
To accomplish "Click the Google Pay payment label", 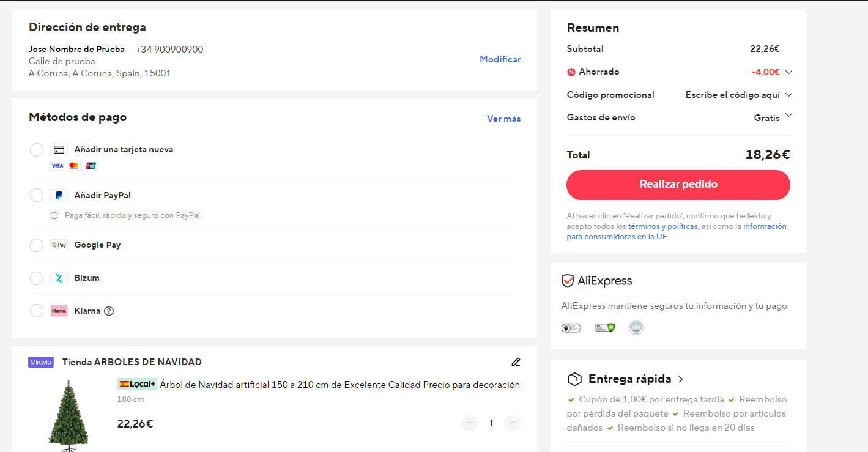I will pos(98,245).
